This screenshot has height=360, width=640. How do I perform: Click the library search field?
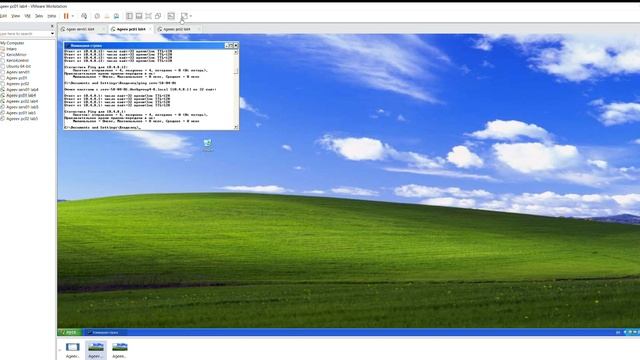click(x=24, y=33)
